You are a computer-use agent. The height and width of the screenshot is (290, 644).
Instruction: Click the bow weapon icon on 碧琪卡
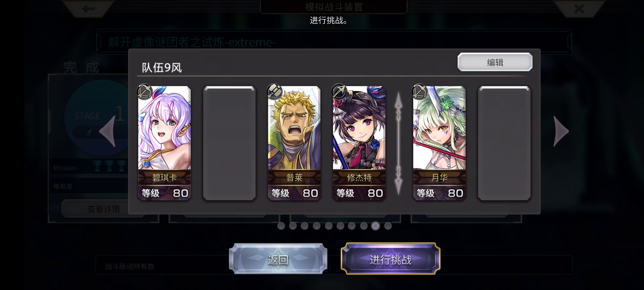145,92
